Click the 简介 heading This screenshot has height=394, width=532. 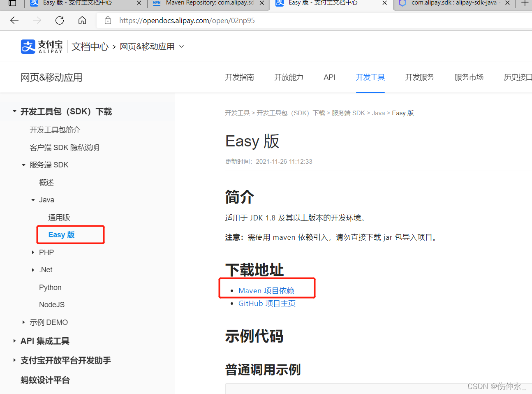(240, 197)
